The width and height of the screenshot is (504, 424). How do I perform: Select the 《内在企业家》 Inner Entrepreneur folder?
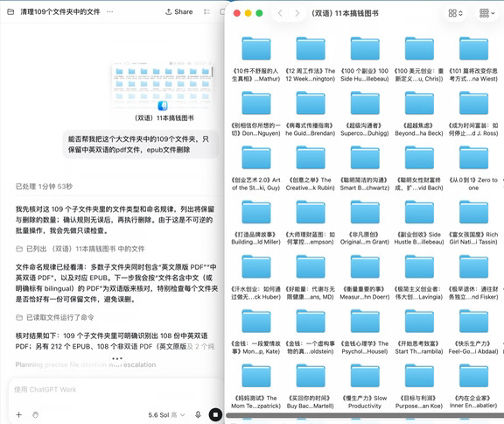point(473,376)
